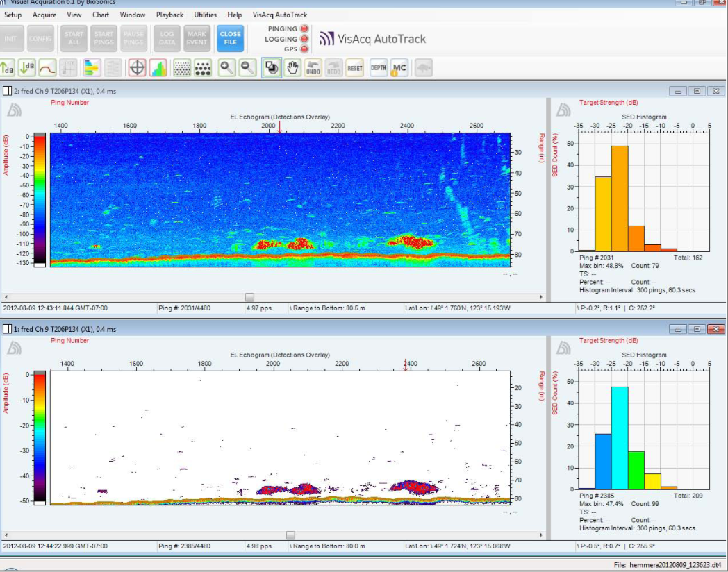Click the upper echogram amplitude color scale
The width and height of the screenshot is (728, 572).
tap(40, 200)
